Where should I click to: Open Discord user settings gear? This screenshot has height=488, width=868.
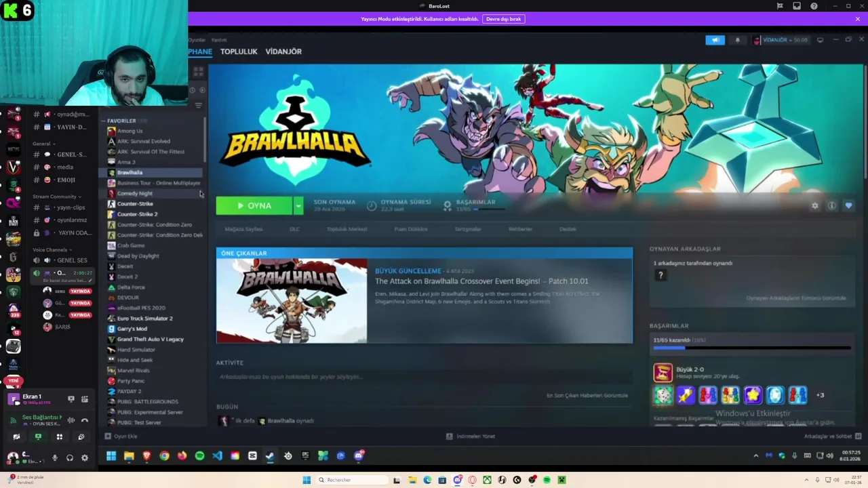[x=84, y=458]
